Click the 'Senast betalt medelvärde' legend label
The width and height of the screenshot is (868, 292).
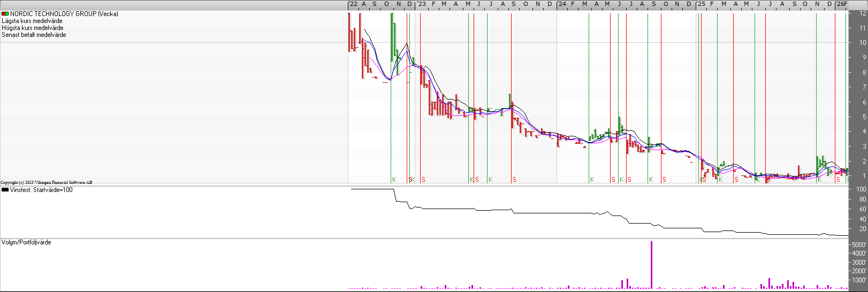(x=34, y=35)
